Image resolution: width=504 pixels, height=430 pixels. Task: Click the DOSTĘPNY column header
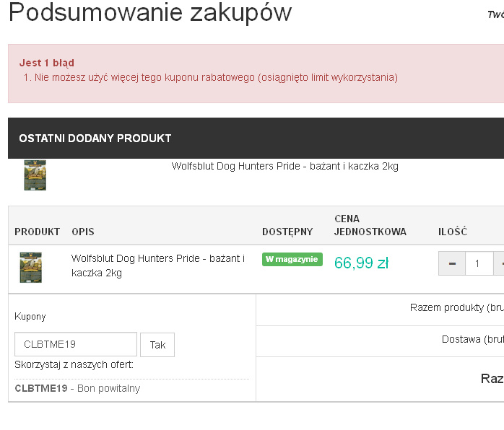click(x=287, y=232)
